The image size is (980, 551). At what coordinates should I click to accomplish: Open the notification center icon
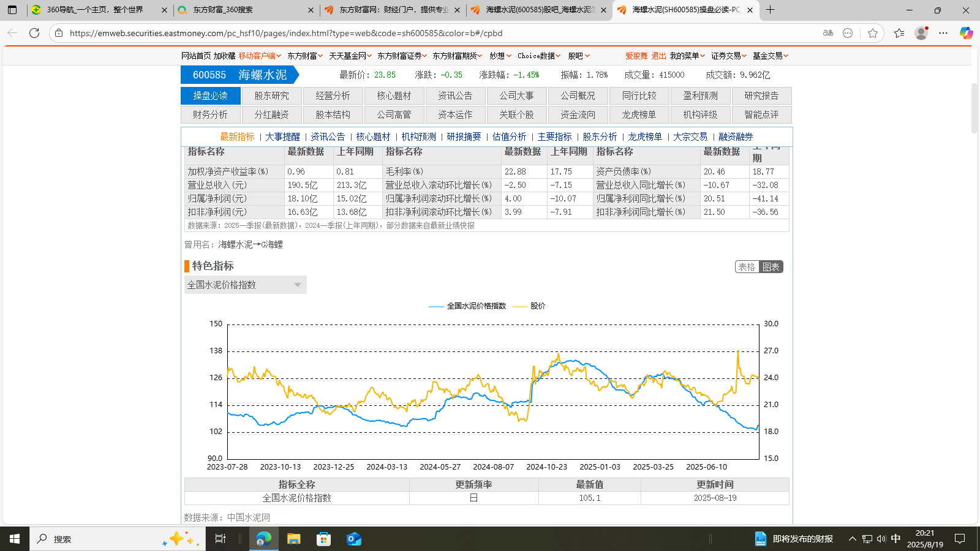click(960, 539)
